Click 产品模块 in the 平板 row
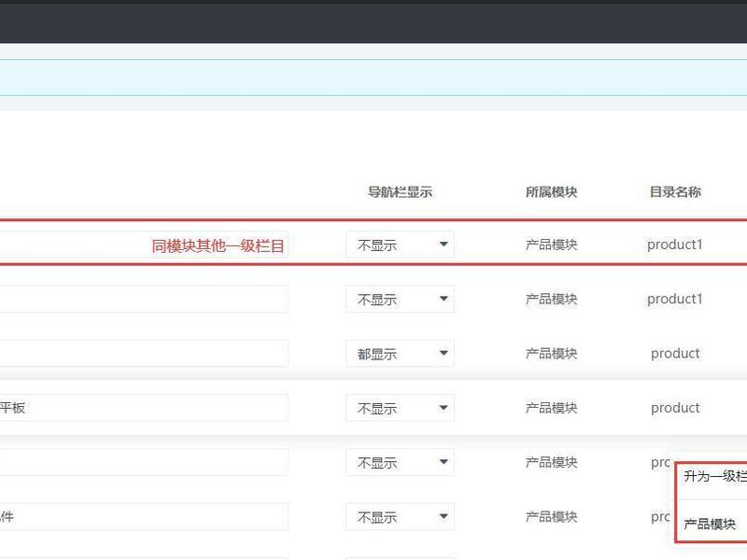The image size is (747, 560). [x=551, y=408]
